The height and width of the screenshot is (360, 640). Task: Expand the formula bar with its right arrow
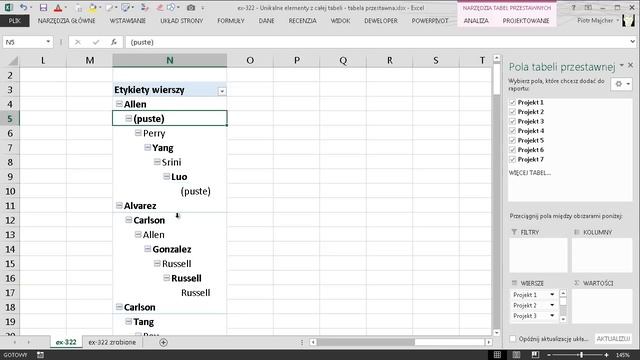632,42
